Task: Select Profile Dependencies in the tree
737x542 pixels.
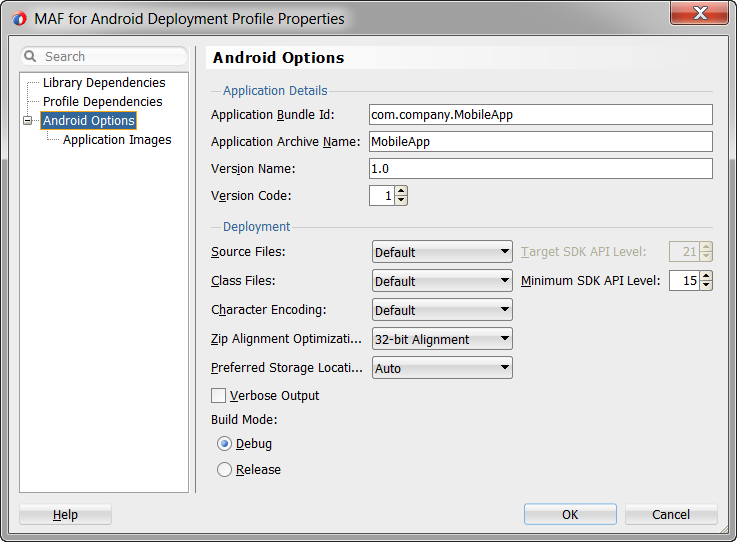Action: 102,102
